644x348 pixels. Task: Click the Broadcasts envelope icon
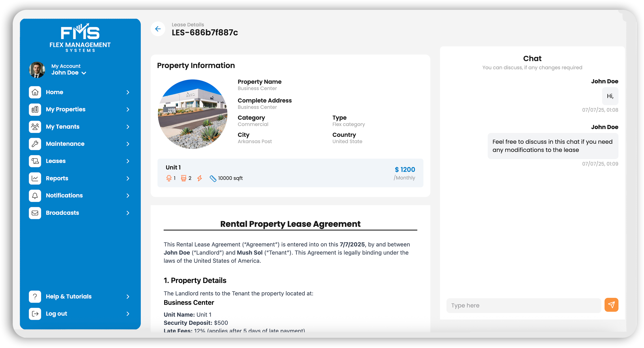pyautogui.click(x=35, y=213)
